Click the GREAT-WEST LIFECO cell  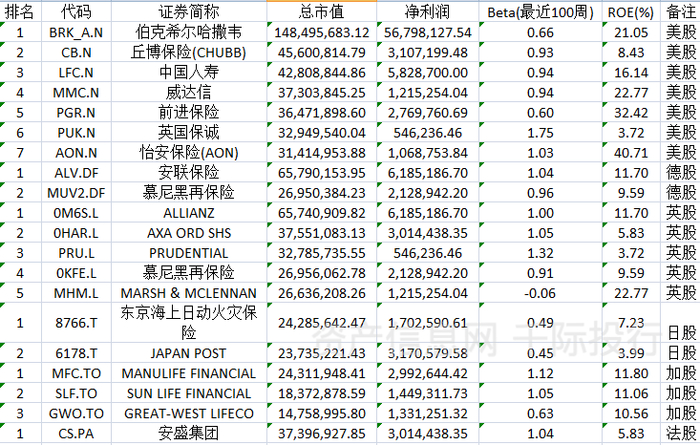coord(189,413)
